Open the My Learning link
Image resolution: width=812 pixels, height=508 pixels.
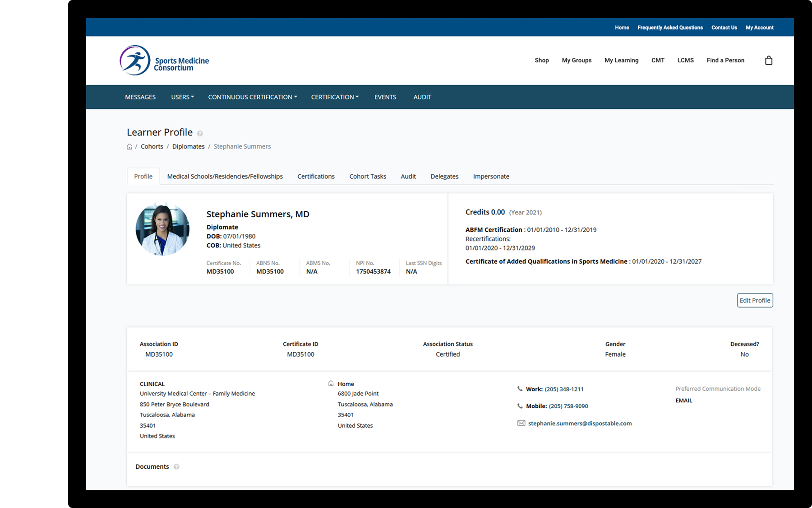pos(621,60)
